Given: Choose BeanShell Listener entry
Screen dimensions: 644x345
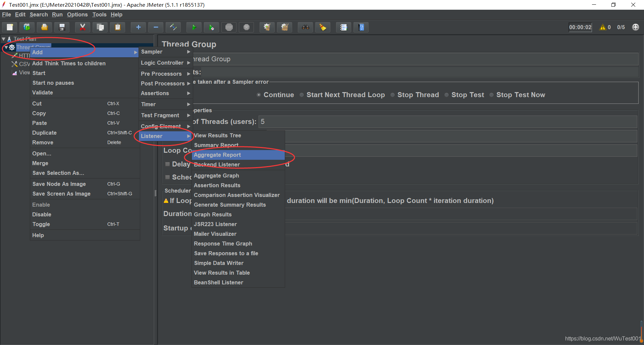Looking at the screenshot, I should click(238, 282).
